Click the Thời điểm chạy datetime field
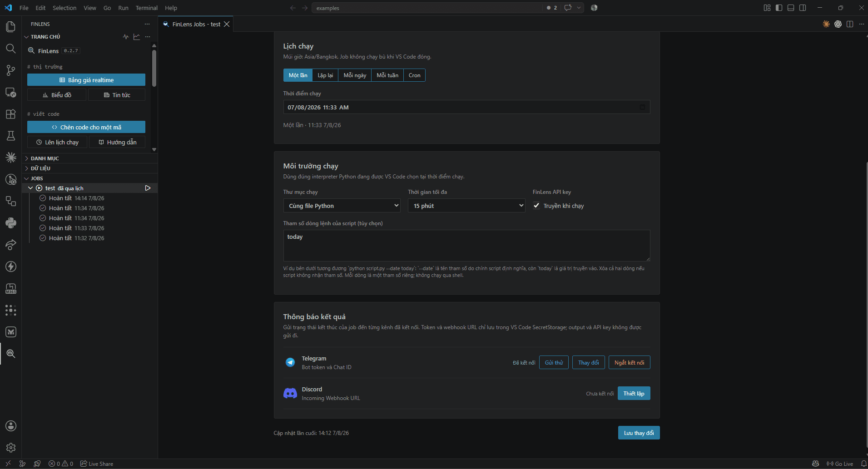The height and width of the screenshot is (469, 868). [466, 107]
